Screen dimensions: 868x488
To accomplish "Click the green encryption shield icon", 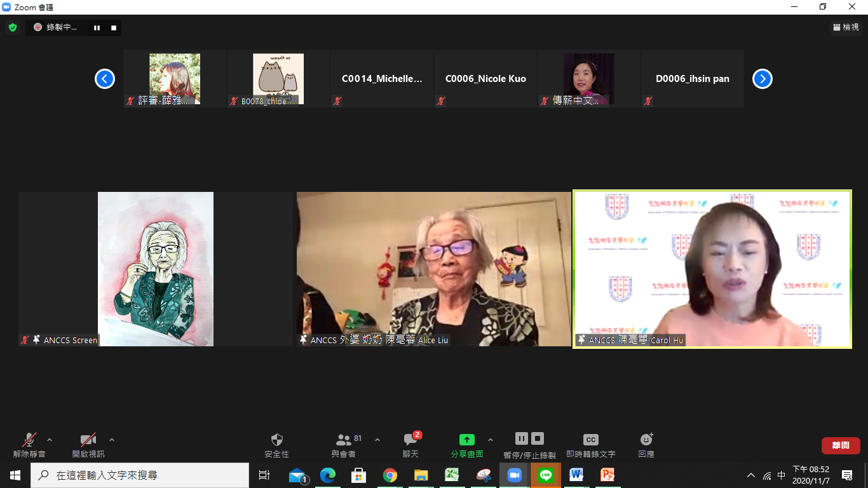I will [12, 27].
